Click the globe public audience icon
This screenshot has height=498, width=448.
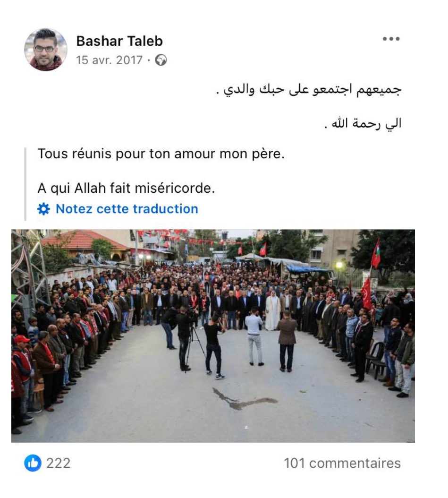[161, 60]
